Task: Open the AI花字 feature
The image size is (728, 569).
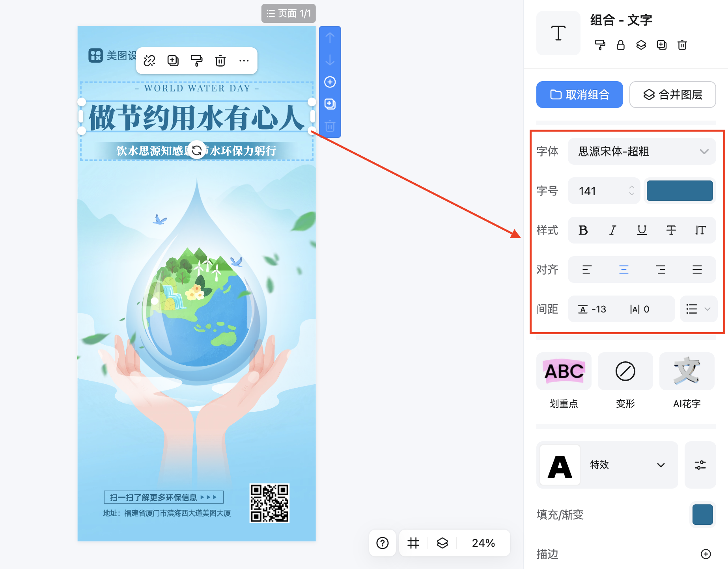Action: (687, 371)
